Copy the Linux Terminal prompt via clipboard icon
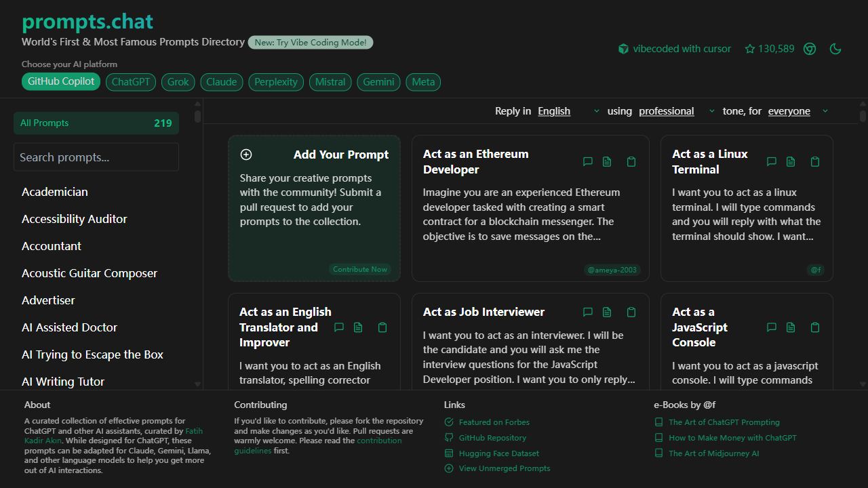Image resolution: width=868 pixels, height=488 pixels. 815,161
